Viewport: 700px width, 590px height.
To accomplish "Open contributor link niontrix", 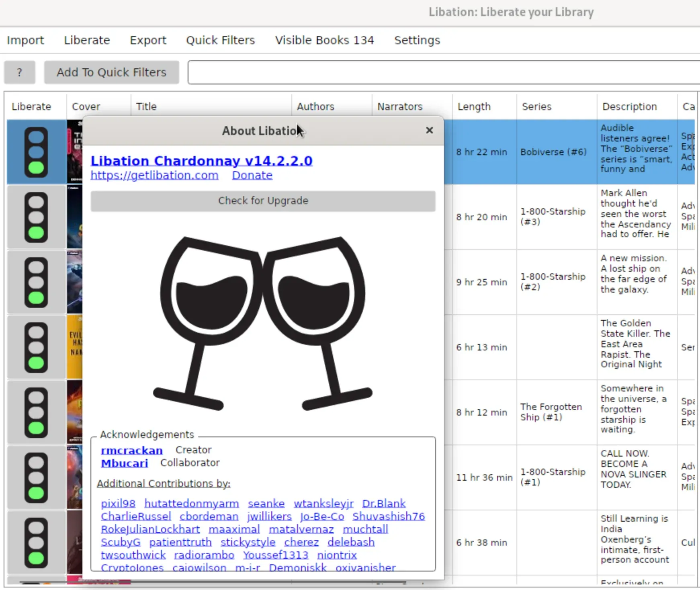I will (337, 555).
